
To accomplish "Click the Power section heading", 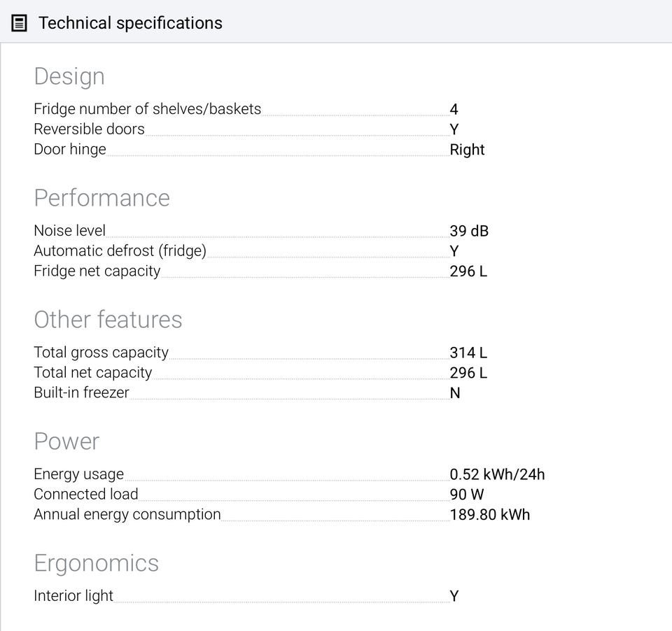I will click(x=66, y=441).
